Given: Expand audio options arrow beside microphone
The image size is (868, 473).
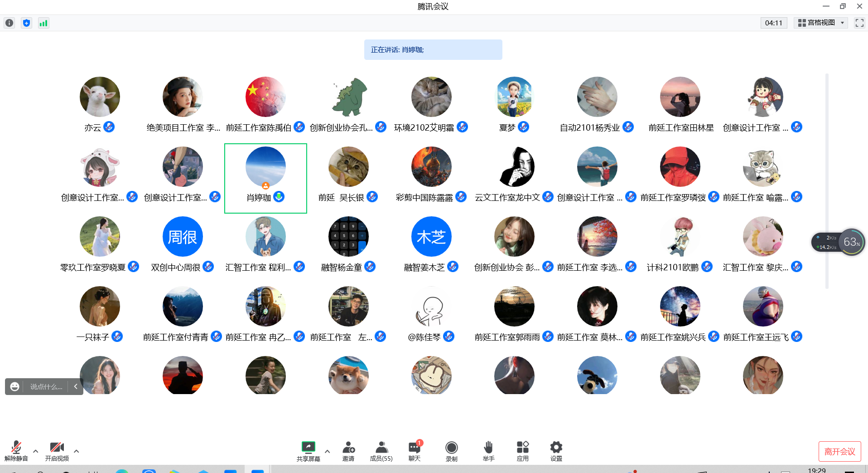Looking at the screenshot, I should pyautogui.click(x=36, y=451).
